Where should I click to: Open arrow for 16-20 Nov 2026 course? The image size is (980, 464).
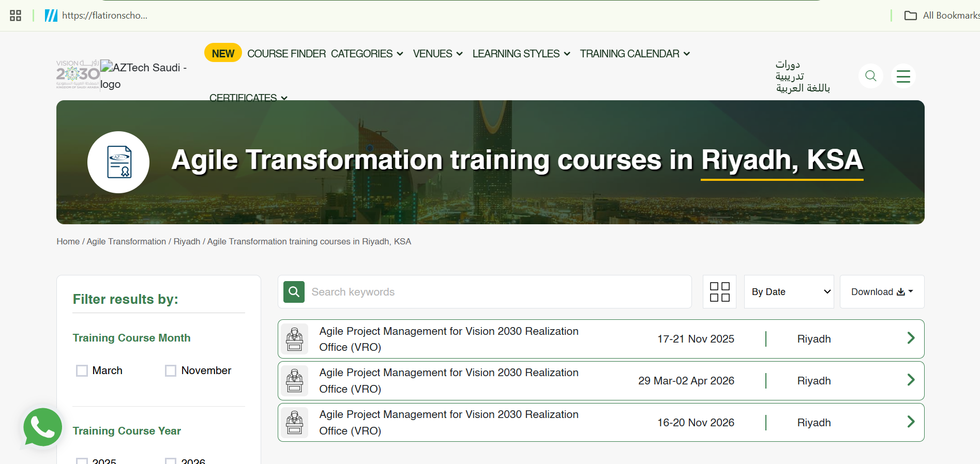click(x=911, y=422)
